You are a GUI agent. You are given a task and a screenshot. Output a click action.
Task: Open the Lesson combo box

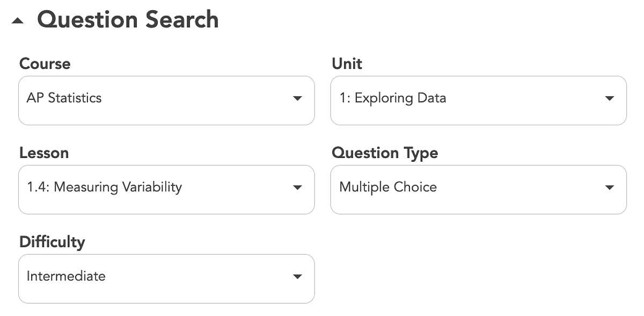pos(166,190)
